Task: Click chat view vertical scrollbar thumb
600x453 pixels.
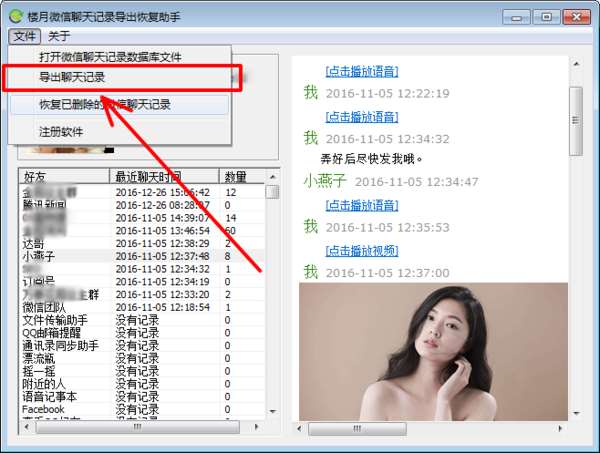Action: (576, 121)
